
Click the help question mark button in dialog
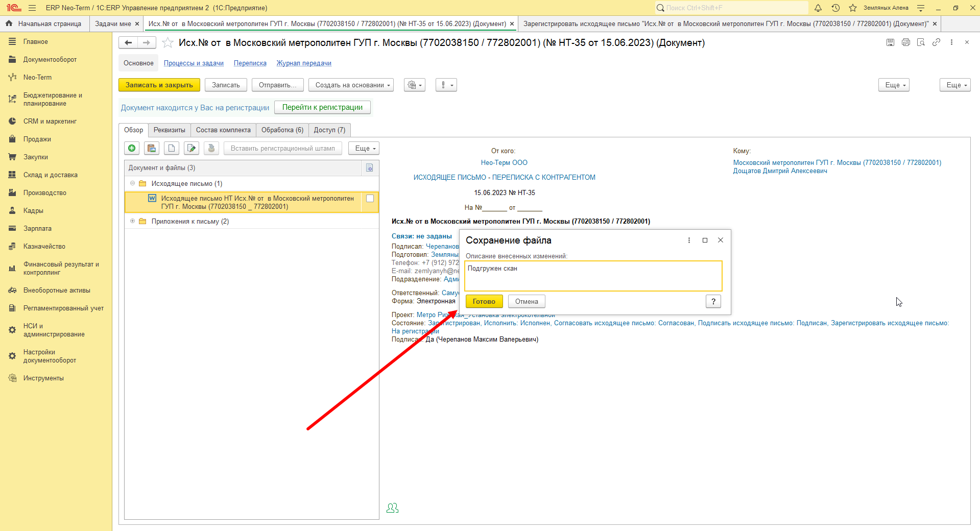click(x=713, y=301)
